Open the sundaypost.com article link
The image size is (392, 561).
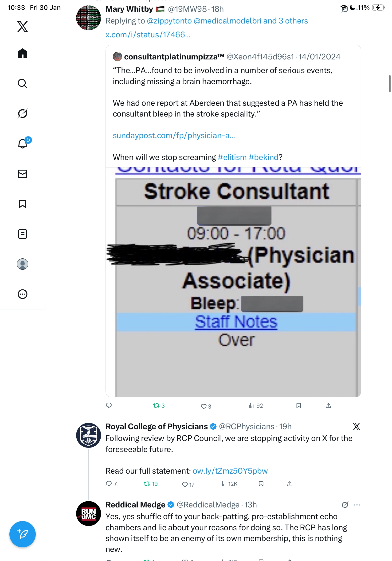[174, 135]
